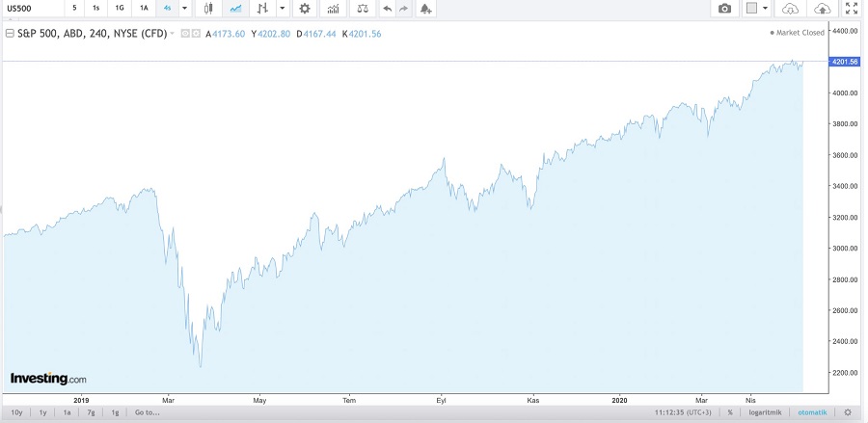Select the 1a date range
This screenshot has width=868, height=423.
tap(67, 412)
